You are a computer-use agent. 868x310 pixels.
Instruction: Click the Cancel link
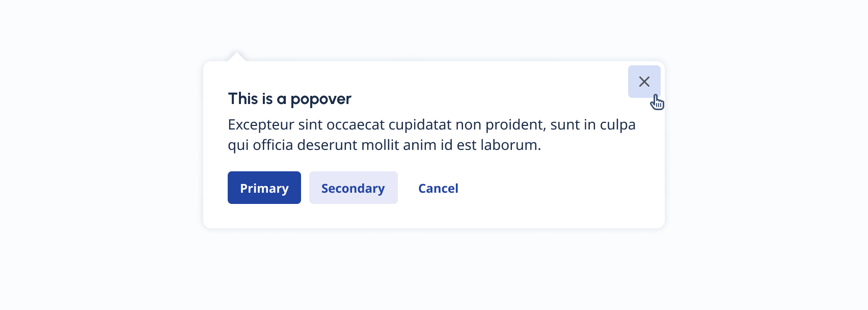tap(438, 188)
